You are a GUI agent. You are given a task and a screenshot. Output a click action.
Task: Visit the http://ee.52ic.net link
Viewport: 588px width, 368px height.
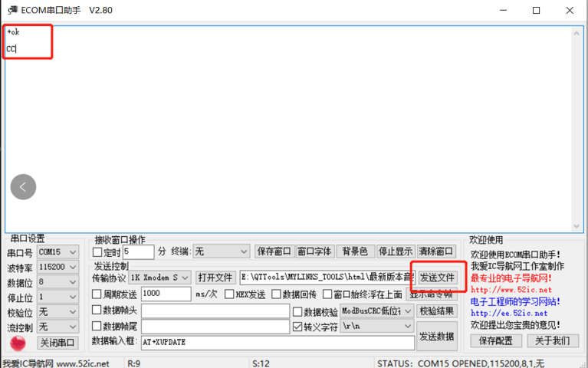click(509, 313)
